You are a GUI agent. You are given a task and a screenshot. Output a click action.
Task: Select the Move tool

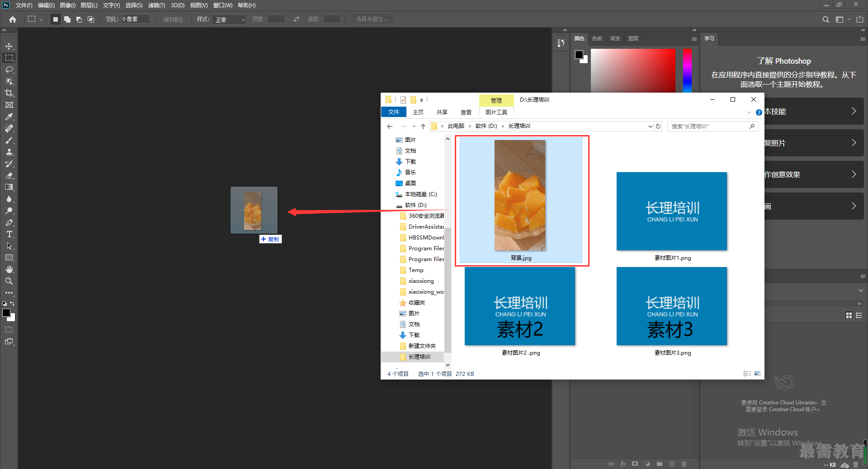coord(9,46)
